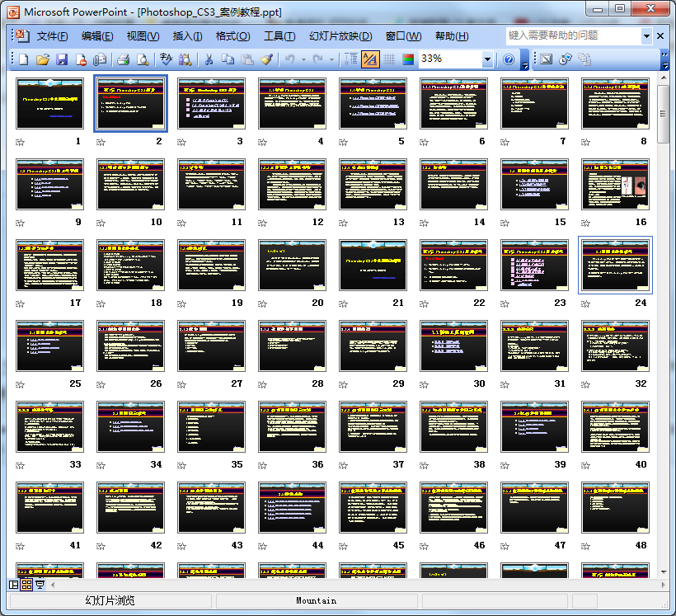
Task: Click the Copy icon
Action: point(228,59)
